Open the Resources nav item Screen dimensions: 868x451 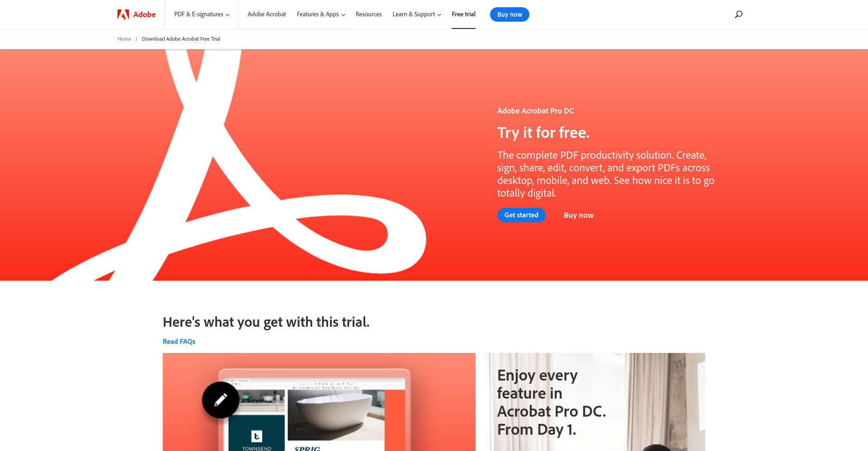pos(368,14)
